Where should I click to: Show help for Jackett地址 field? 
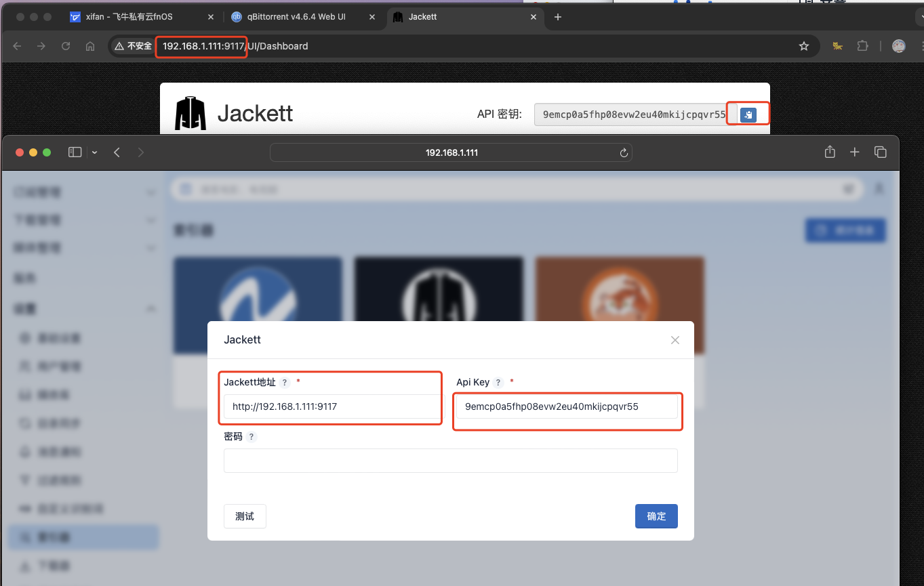point(285,383)
